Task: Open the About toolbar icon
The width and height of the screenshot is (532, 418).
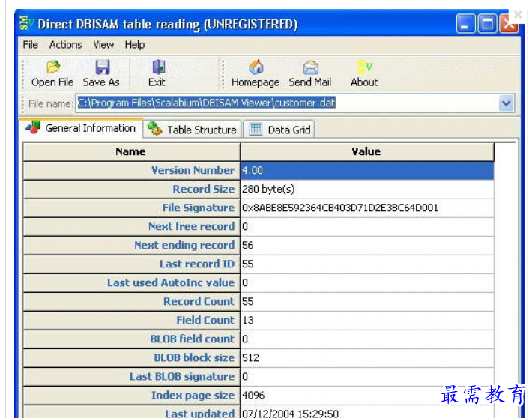Action: [x=364, y=67]
